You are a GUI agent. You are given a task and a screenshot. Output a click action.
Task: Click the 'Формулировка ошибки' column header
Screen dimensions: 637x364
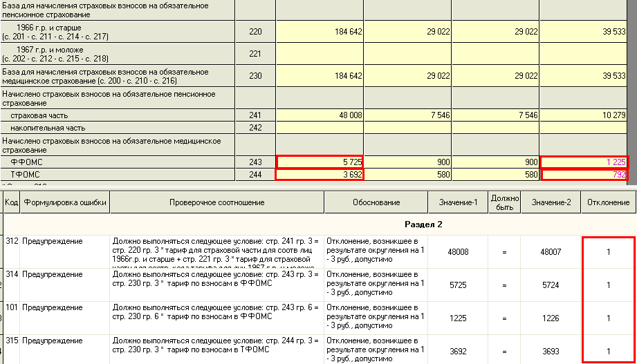point(65,202)
